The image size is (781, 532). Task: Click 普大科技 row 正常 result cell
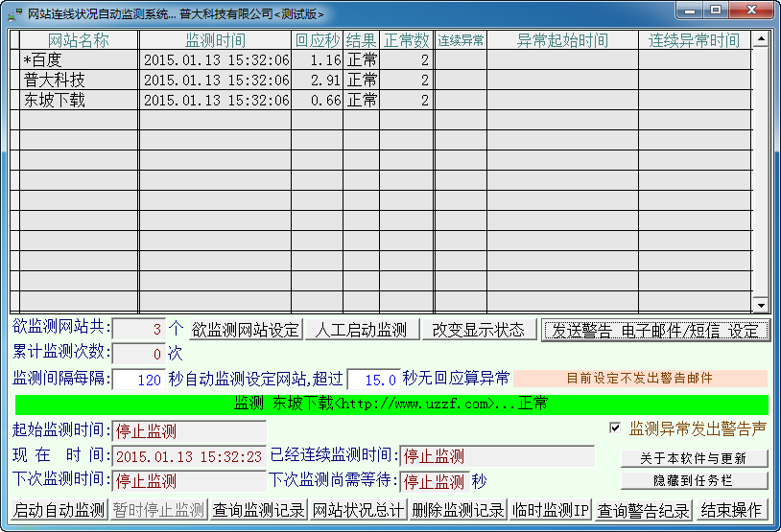362,80
